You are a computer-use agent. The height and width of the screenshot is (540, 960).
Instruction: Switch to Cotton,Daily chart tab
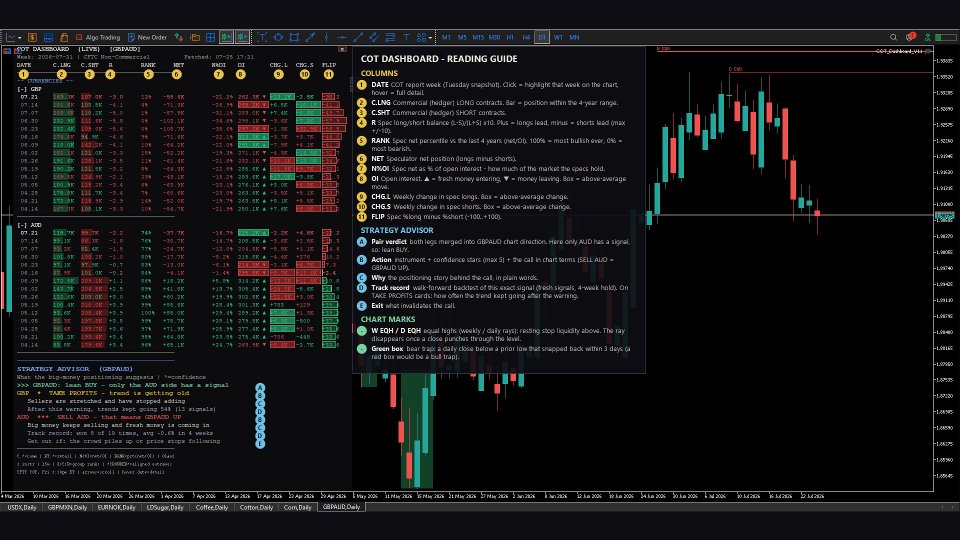(257, 508)
